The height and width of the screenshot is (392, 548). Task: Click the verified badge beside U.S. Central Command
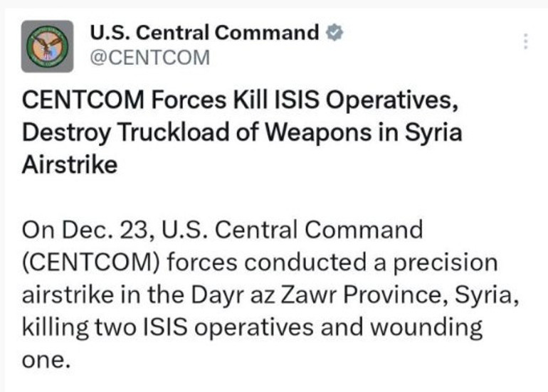pos(334,33)
